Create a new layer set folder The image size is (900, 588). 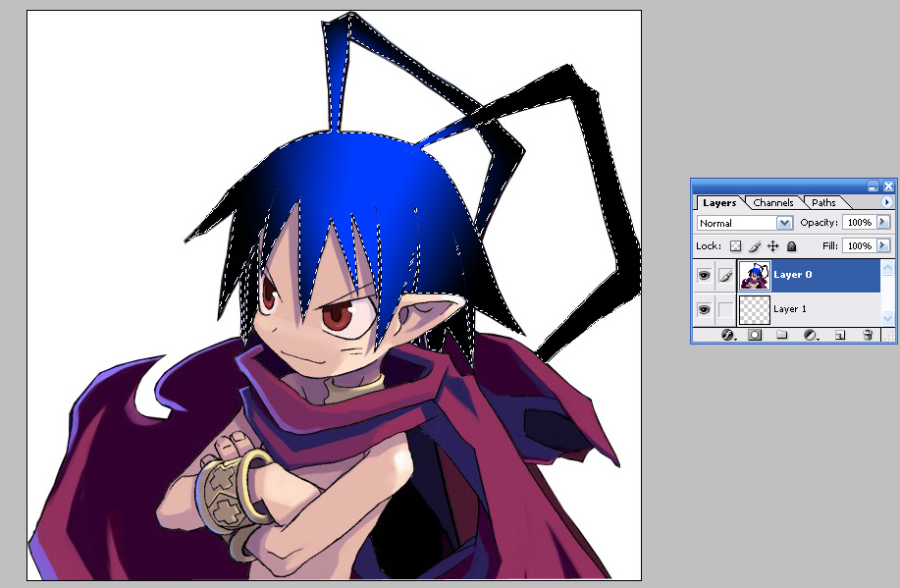pyautogui.click(x=782, y=335)
